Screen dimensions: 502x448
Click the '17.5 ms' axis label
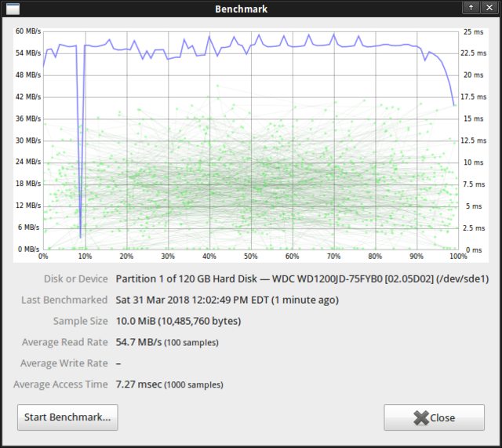[474, 97]
